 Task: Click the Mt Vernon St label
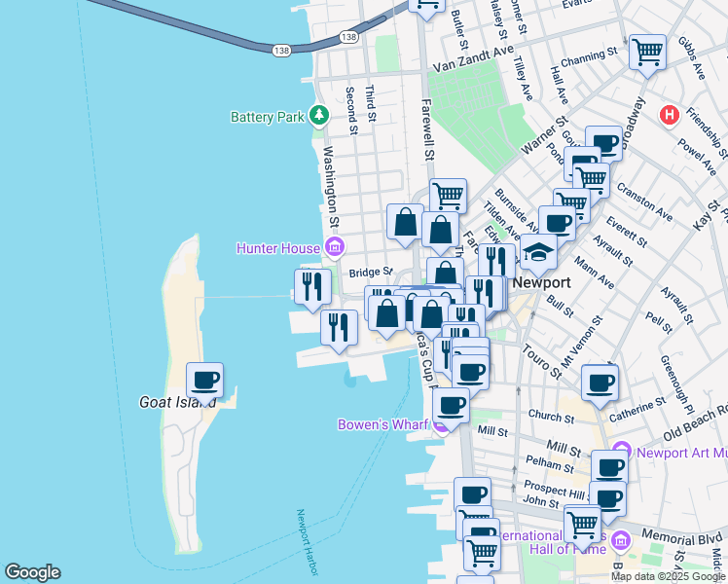click(x=582, y=343)
